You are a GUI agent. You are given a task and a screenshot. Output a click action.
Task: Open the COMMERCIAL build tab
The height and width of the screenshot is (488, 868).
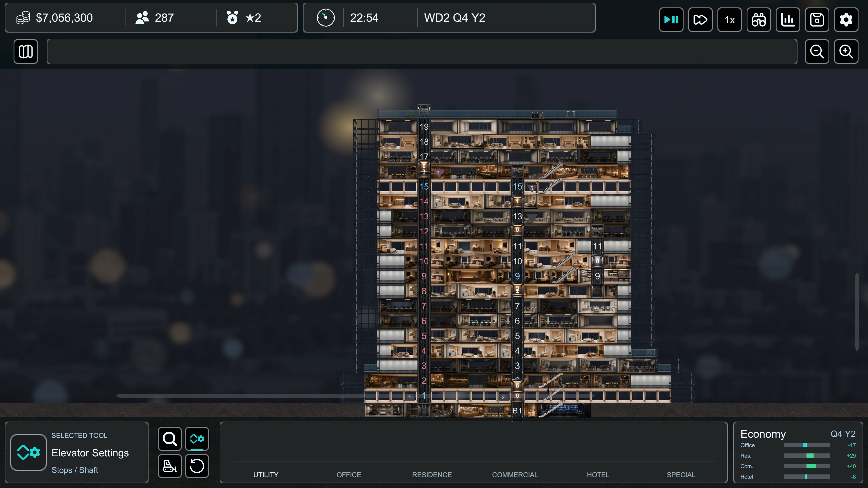point(515,474)
